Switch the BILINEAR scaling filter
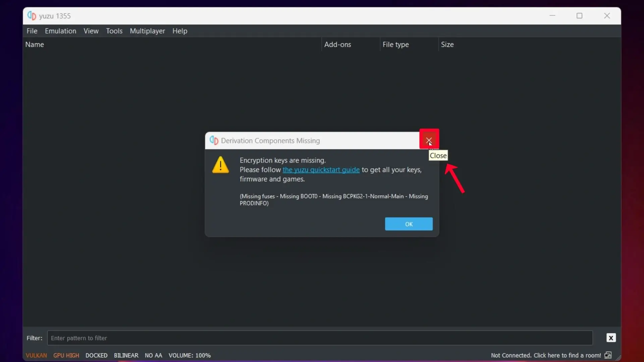The width and height of the screenshot is (644, 362). (x=126, y=355)
